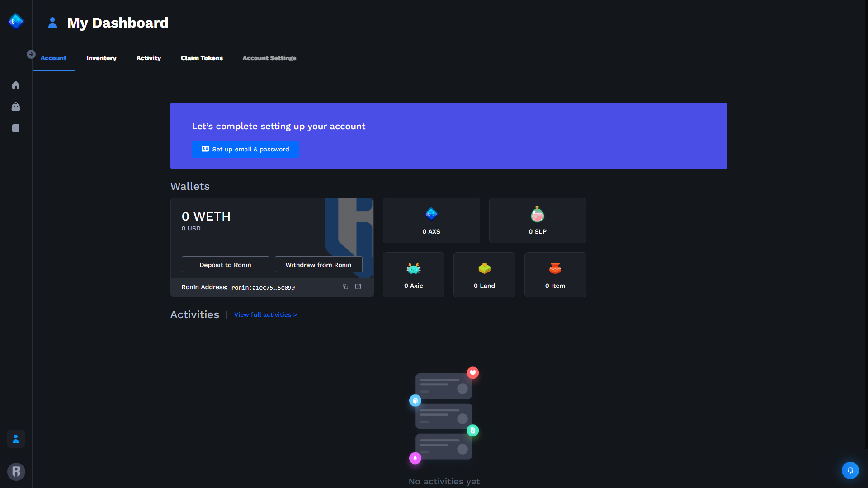Copy the Ronin address
Image resolution: width=868 pixels, height=488 pixels.
(x=345, y=286)
